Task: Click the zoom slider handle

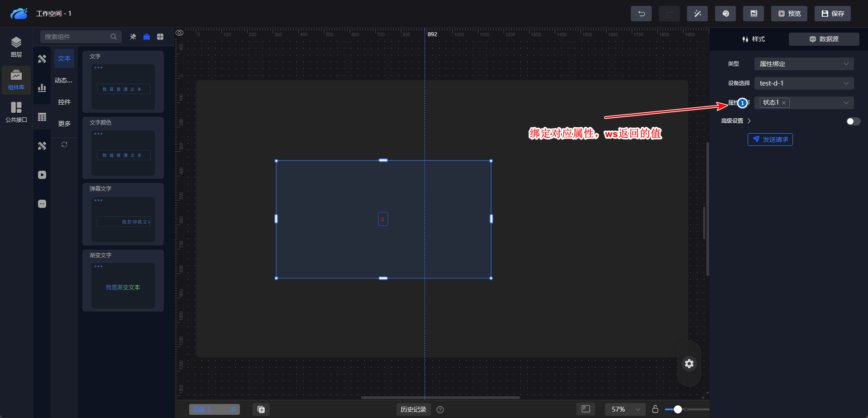Action: [677, 409]
